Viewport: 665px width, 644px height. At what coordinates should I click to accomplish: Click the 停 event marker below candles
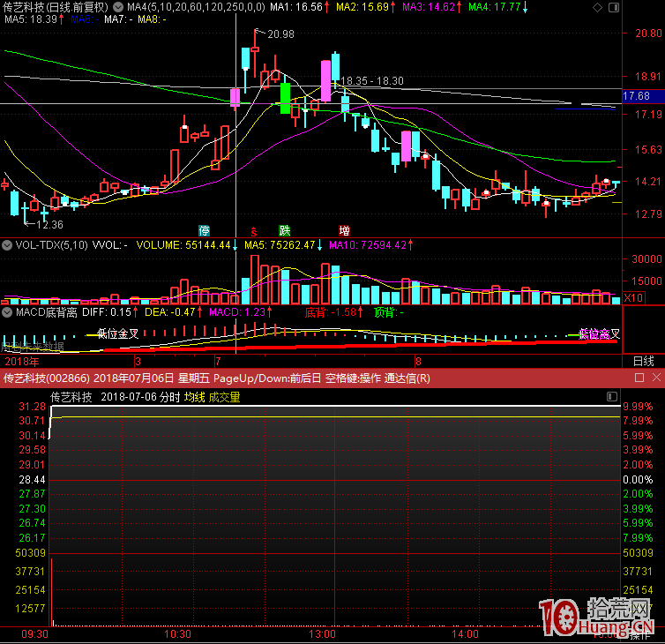click(x=205, y=231)
